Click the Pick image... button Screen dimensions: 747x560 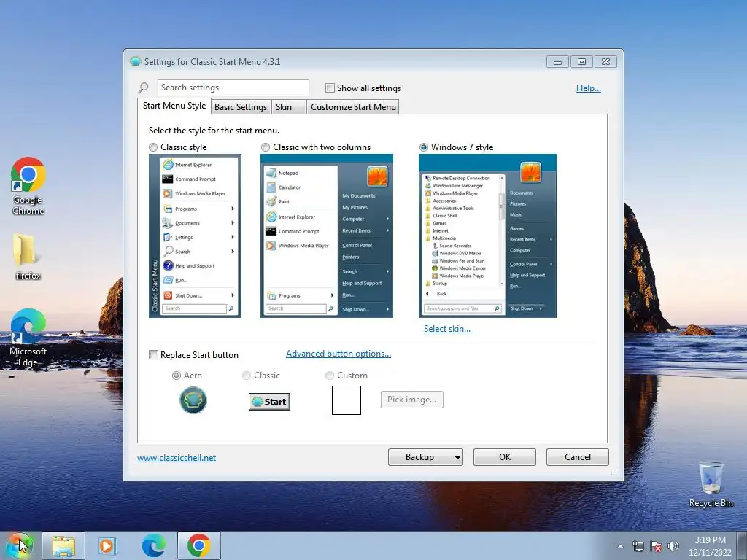pos(411,400)
